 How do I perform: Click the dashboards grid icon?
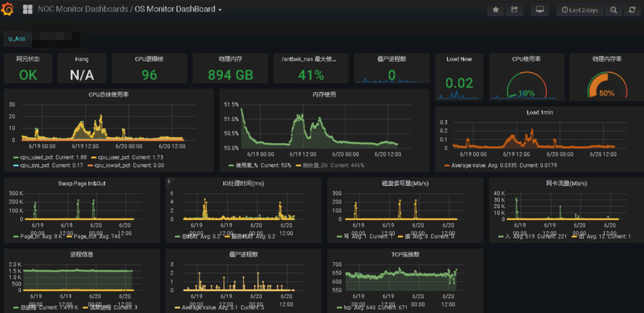pyautogui.click(x=27, y=10)
